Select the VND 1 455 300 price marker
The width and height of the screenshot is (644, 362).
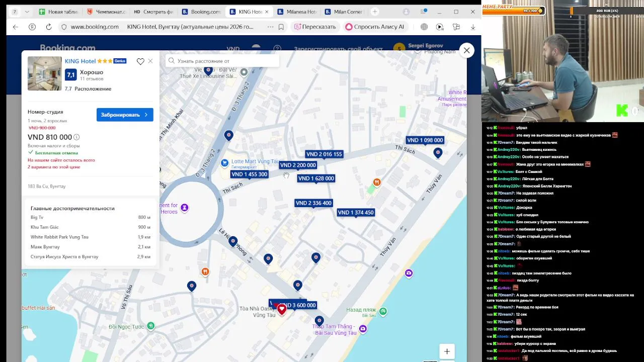249,174
